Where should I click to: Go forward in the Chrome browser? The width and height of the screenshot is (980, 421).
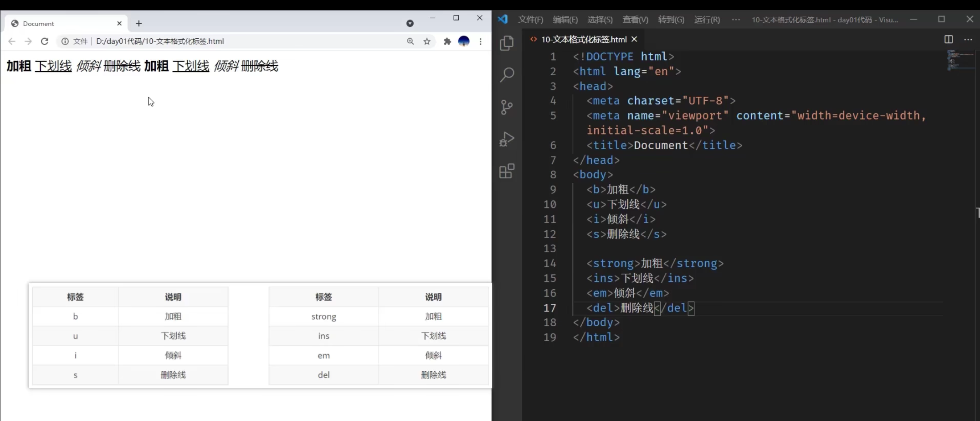click(x=28, y=41)
